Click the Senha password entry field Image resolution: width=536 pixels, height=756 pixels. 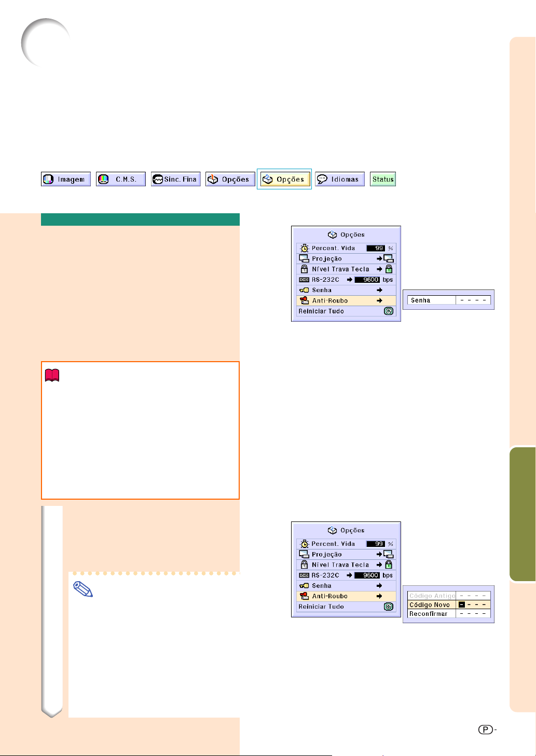(473, 300)
